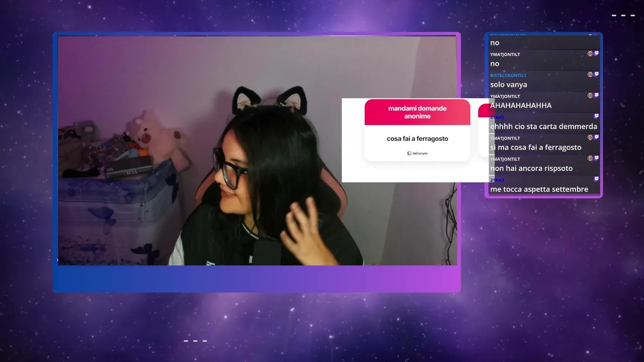Click the streamer's webcam video feed
This screenshot has height=362, width=644.
257,150
